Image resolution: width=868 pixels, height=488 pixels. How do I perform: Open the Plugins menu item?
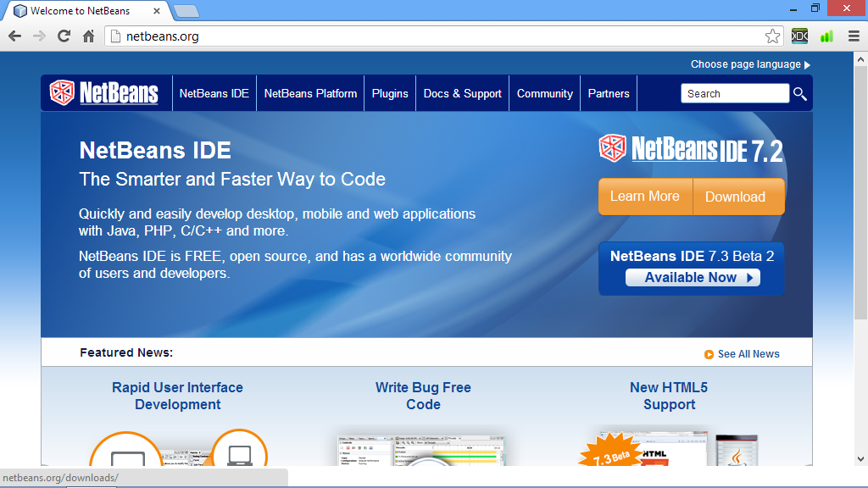click(x=390, y=93)
